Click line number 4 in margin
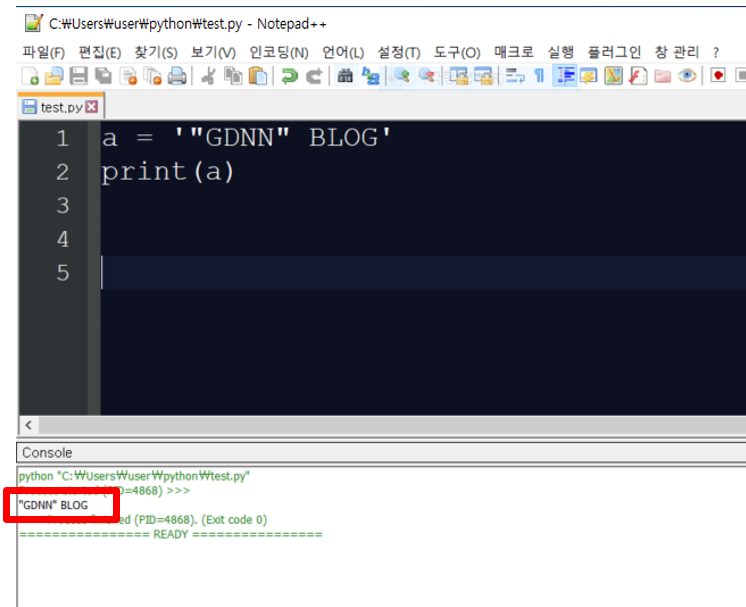 click(x=62, y=239)
